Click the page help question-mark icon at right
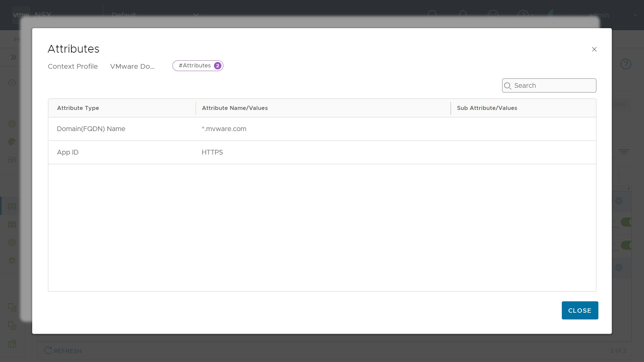 pyautogui.click(x=626, y=64)
